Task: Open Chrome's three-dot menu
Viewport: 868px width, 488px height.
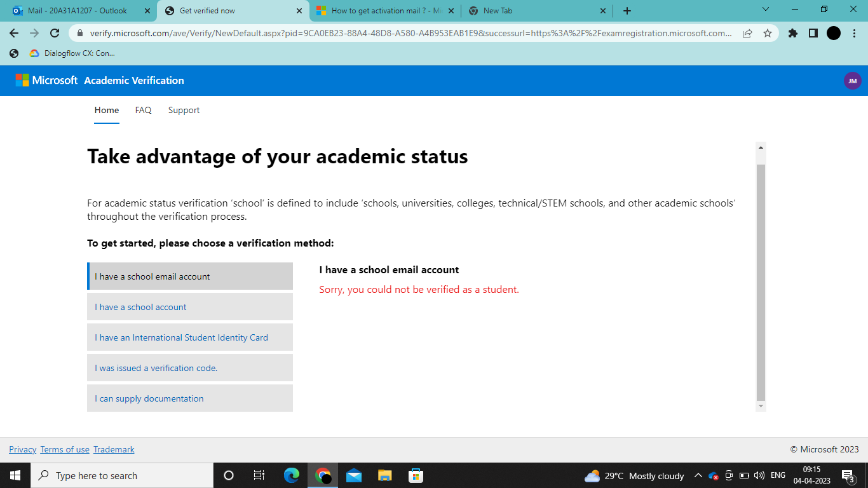Action: coord(853,32)
